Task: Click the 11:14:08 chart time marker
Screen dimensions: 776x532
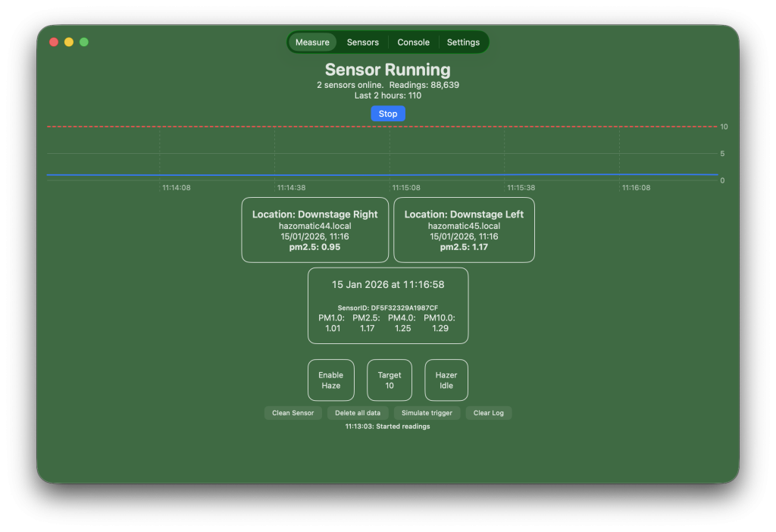Action: [177, 187]
